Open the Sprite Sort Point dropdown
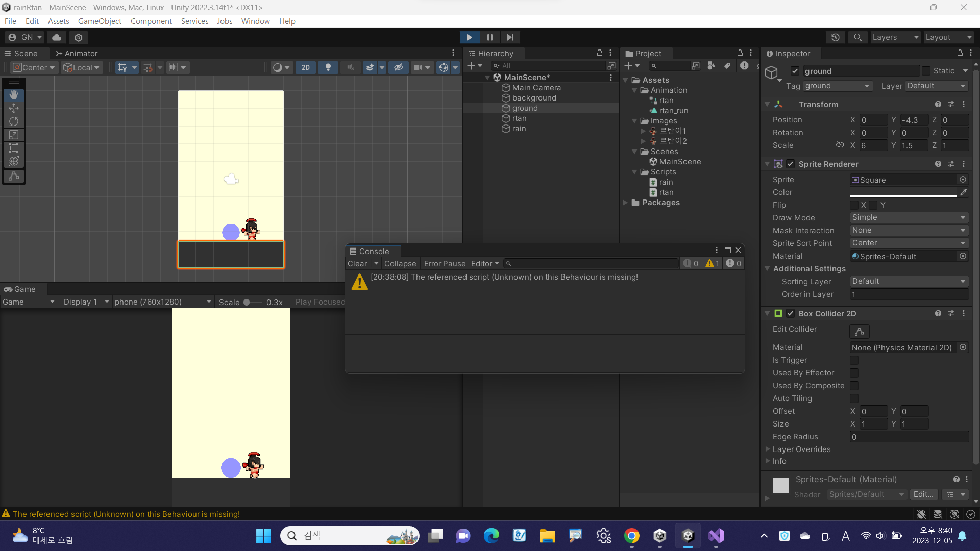 (909, 243)
